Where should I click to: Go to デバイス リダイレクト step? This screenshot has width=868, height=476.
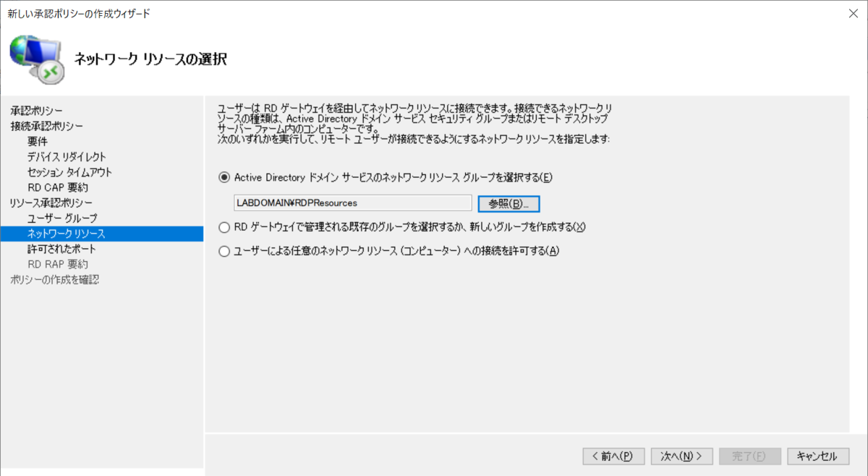coord(67,156)
